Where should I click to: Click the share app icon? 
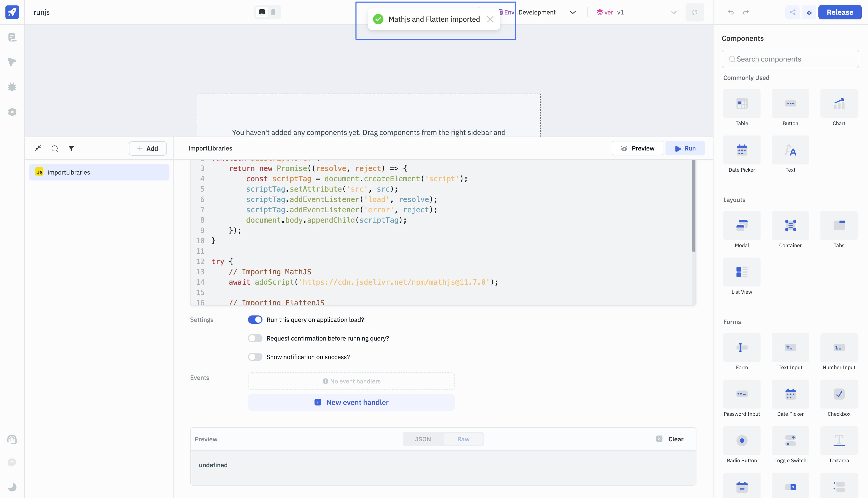[x=792, y=12]
